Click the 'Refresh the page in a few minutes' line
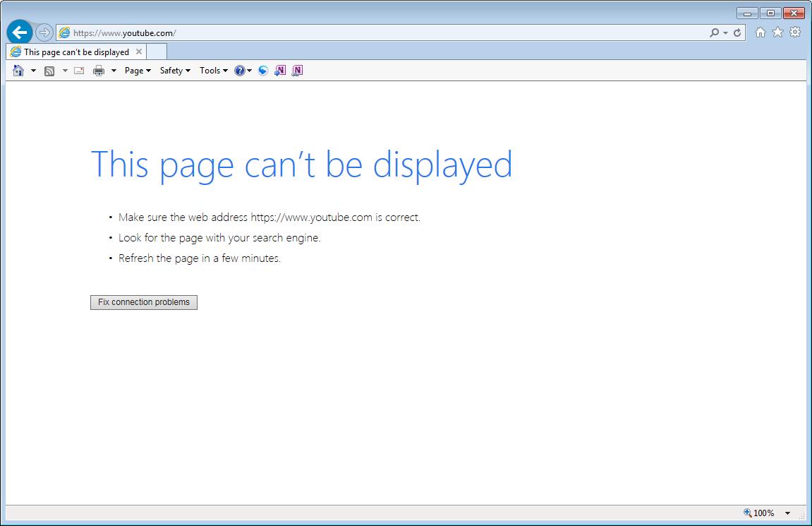Screen dimensions: 812x526 200,258
